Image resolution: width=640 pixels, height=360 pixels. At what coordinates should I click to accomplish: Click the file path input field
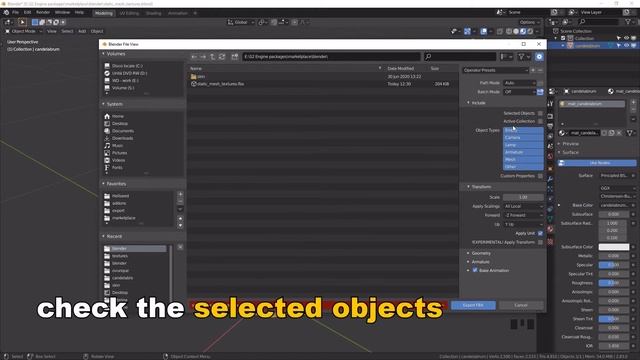coord(331,57)
